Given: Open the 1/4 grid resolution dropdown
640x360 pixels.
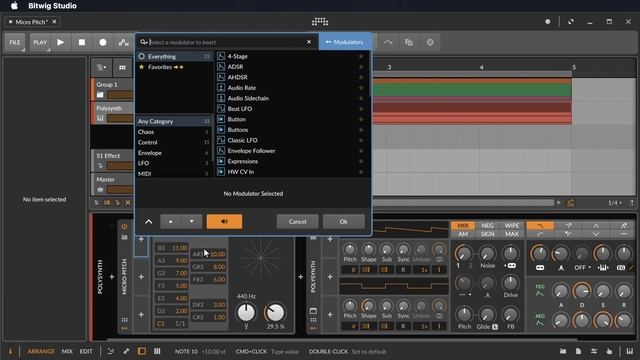Looking at the screenshot, I should [615, 202].
